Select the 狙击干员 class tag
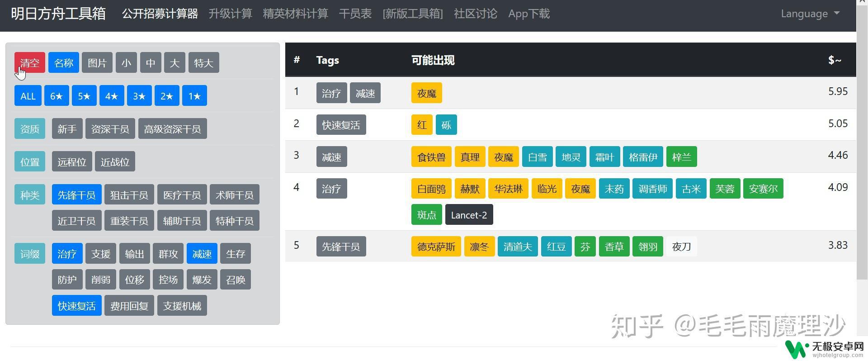This screenshot has height=361, width=868. click(x=129, y=195)
